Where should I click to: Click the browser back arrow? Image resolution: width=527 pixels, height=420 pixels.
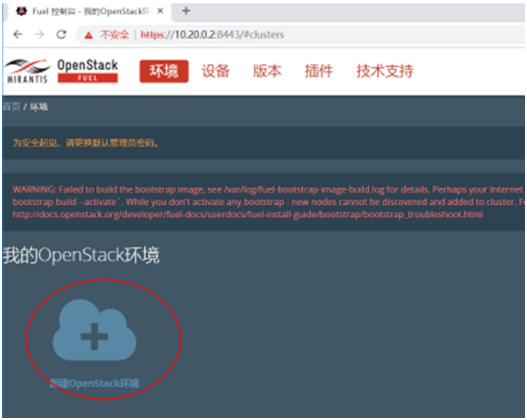18,34
